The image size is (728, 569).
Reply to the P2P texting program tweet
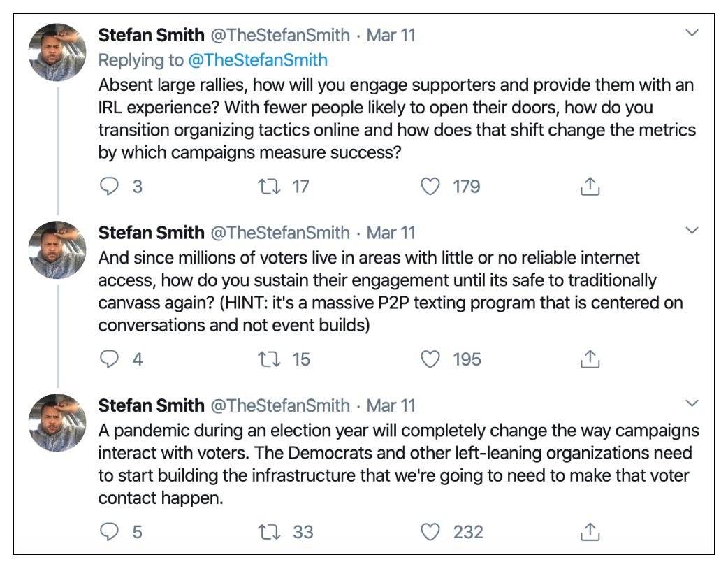(110, 359)
